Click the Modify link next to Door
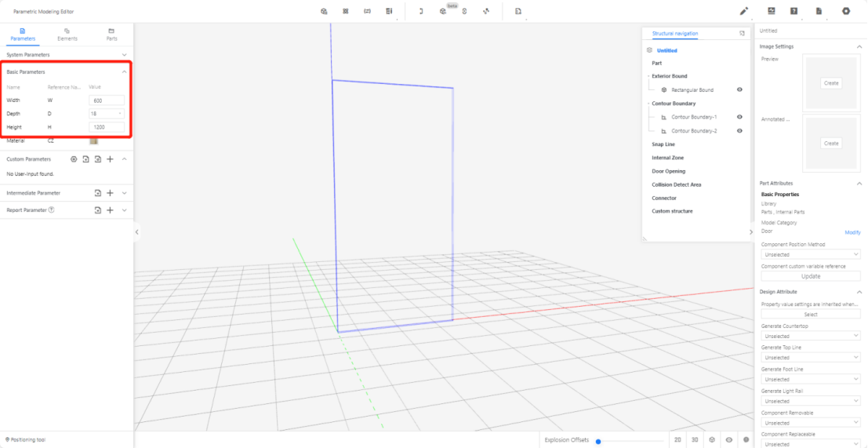The width and height of the screenshot is (868, 448). pyautogui.click(x=852, y=232)
